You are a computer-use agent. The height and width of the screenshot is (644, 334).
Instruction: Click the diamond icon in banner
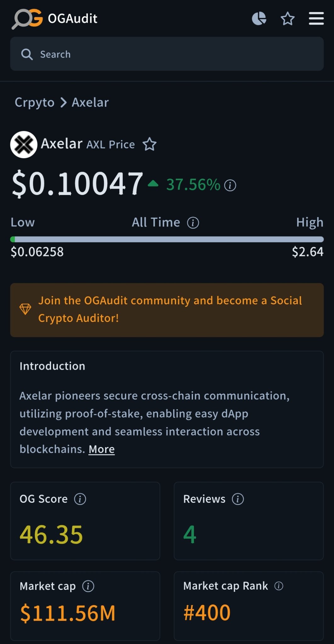[25, 309]
